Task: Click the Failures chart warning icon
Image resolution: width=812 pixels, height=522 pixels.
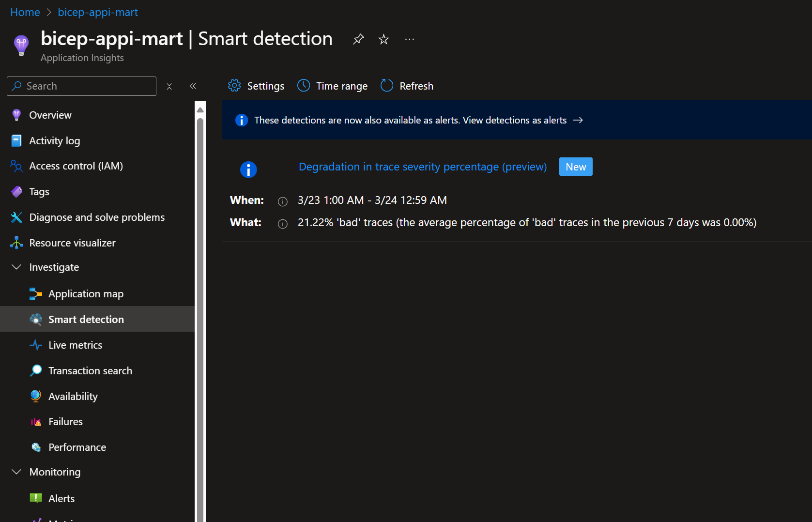Action: click(x=36, y=422)
